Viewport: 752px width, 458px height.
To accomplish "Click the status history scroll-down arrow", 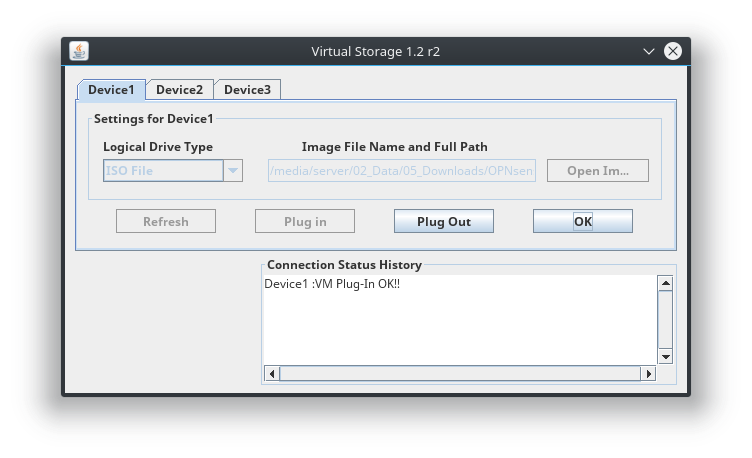I will click(665, 357).
